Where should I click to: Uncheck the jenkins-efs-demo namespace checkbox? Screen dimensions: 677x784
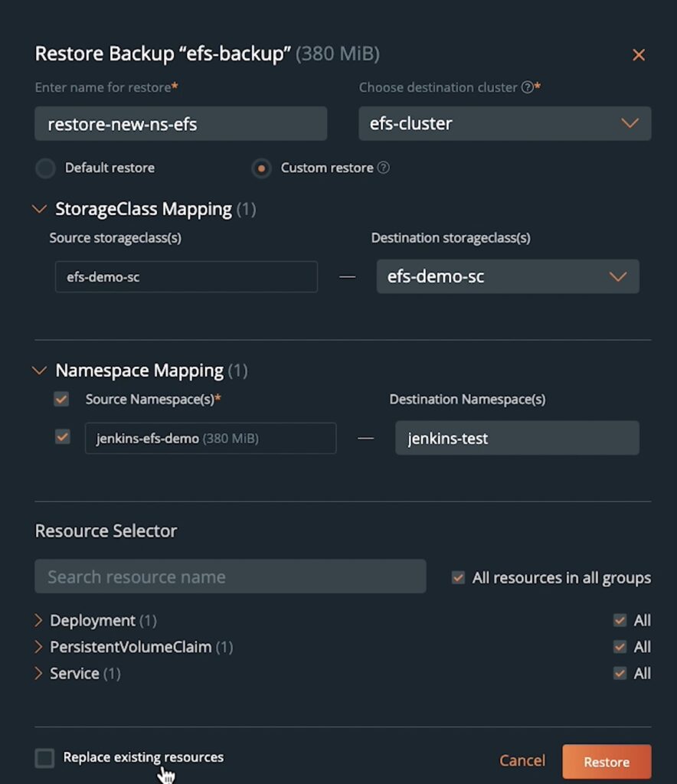pyautogui.click(x=62, y=437)
